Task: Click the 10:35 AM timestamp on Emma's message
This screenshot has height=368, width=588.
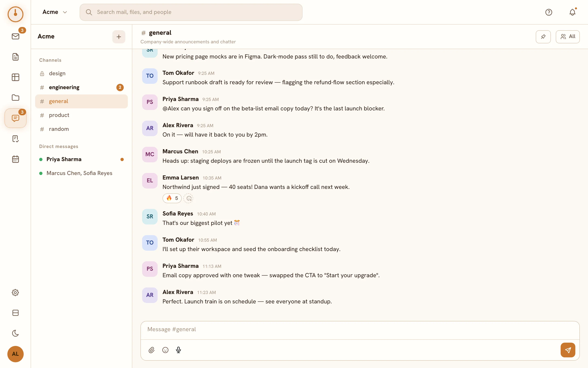Action: (x=212, y=178)
